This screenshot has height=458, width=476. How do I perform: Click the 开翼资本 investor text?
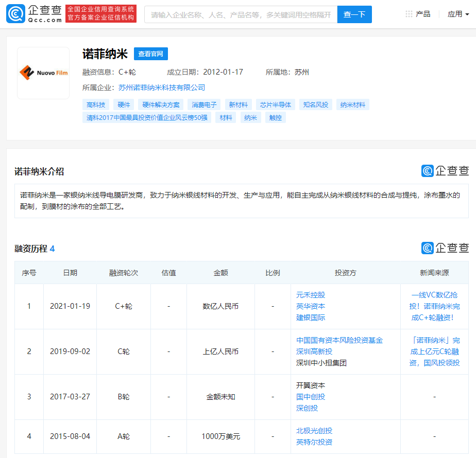click(311, 385)
